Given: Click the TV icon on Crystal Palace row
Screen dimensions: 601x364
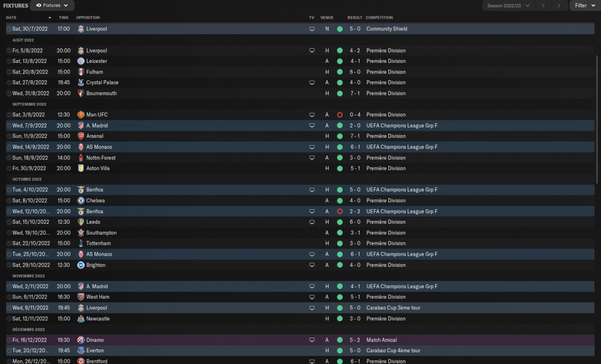Looking at the screenshot, I should pos(312,83).
